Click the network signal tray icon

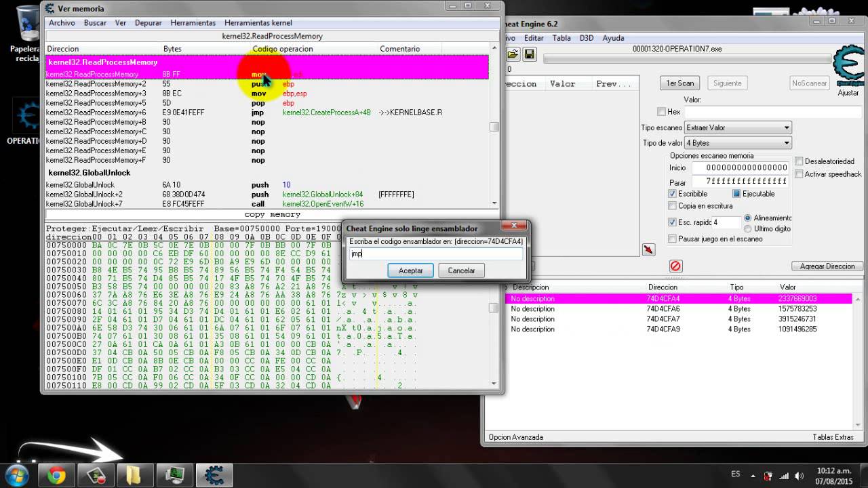(785, 475)
